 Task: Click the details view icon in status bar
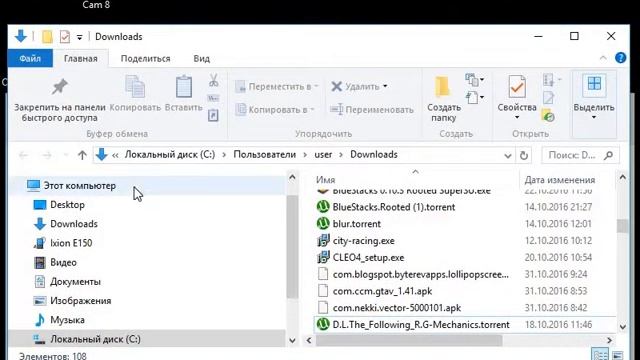pyautogui.click(x=600, y=354)
